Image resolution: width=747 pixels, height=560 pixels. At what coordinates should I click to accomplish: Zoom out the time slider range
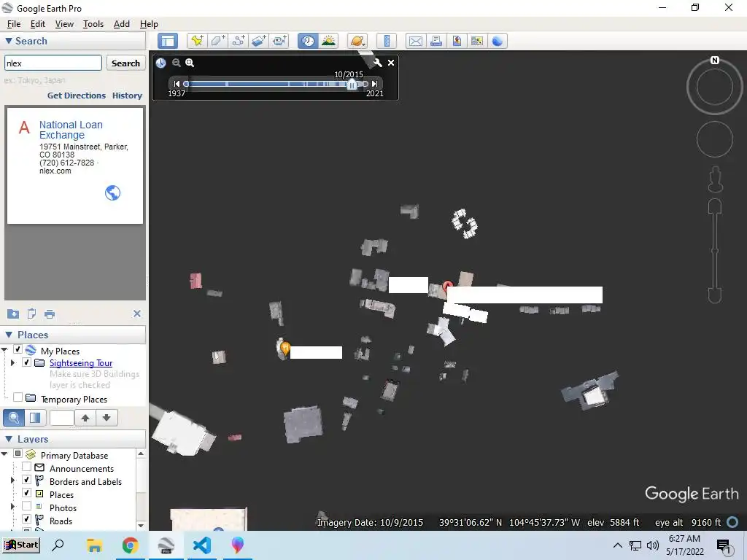click(x=177, y=63)
